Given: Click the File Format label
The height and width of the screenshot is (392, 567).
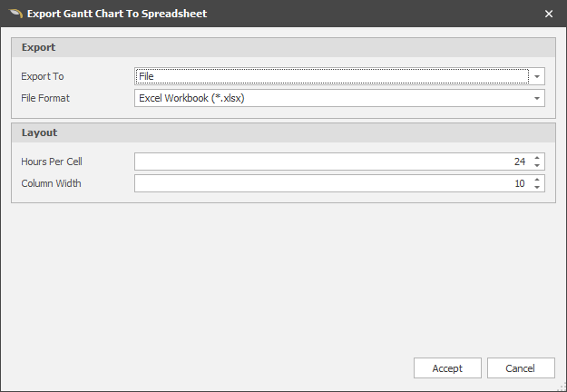Looking at the screenshot, I should click(x=45, y=98).
